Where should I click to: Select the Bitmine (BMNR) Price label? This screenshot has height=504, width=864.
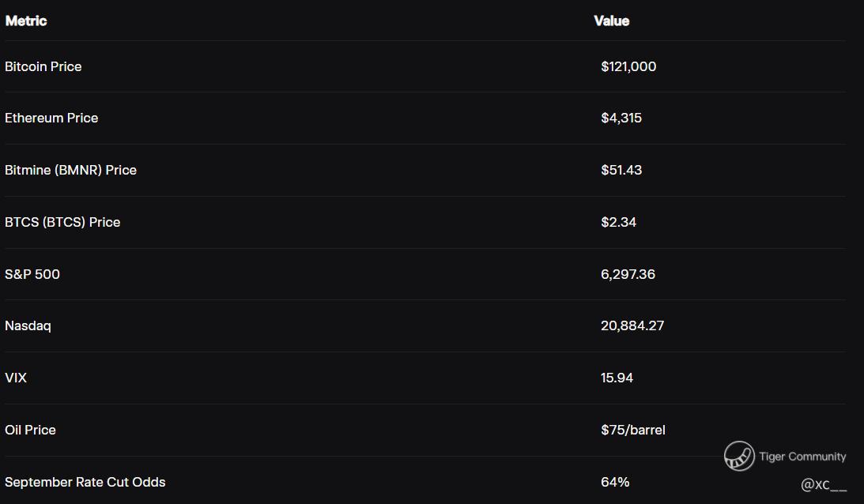point(70,170)
